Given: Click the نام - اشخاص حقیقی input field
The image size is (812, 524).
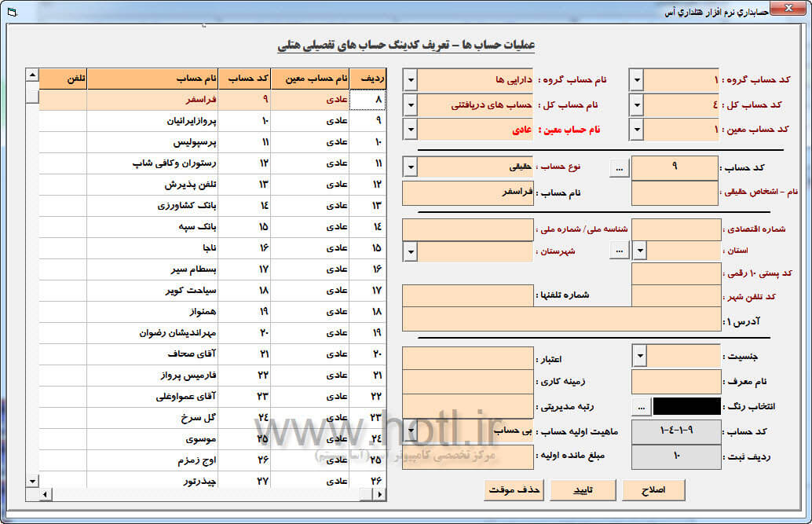Looking at the screenshot, I should pos(675,192).
